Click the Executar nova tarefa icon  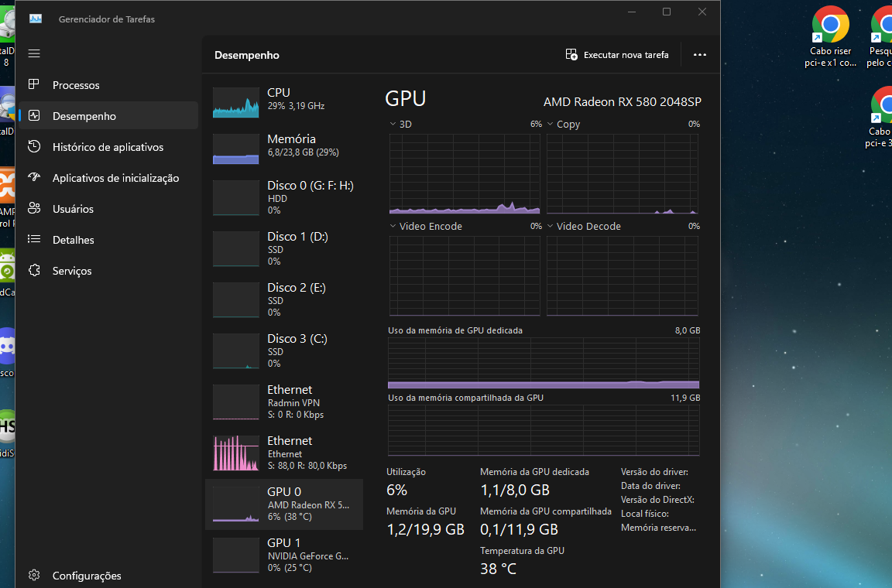571,55
